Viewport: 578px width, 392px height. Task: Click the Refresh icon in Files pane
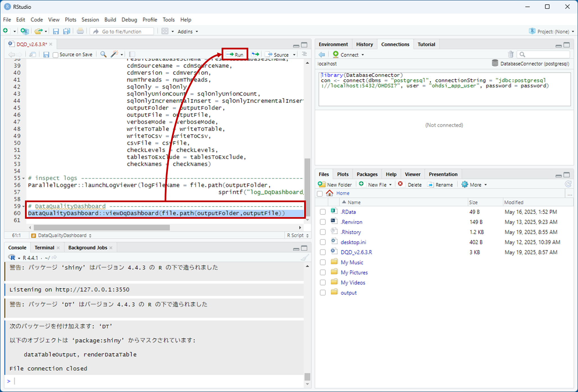(568, 184)
